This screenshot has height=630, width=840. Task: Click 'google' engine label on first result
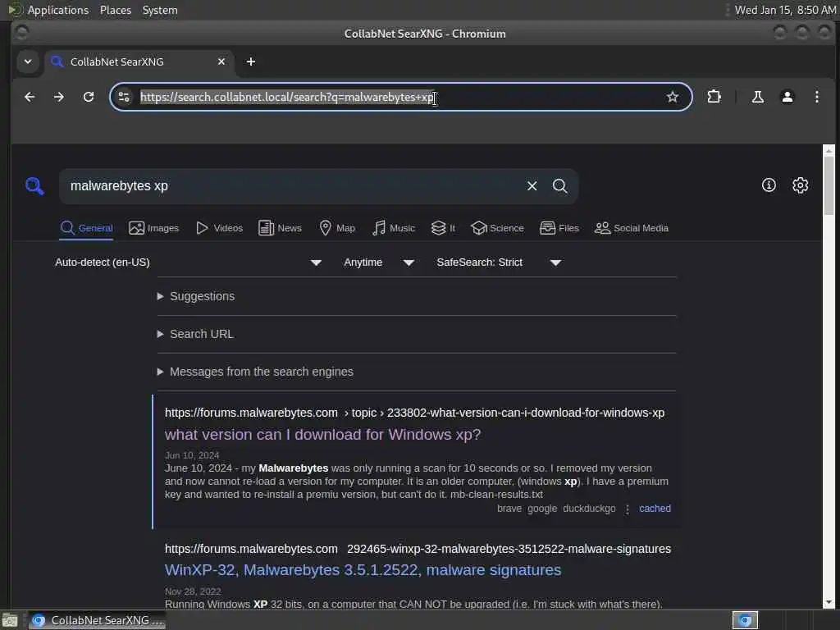pos(542,509)
